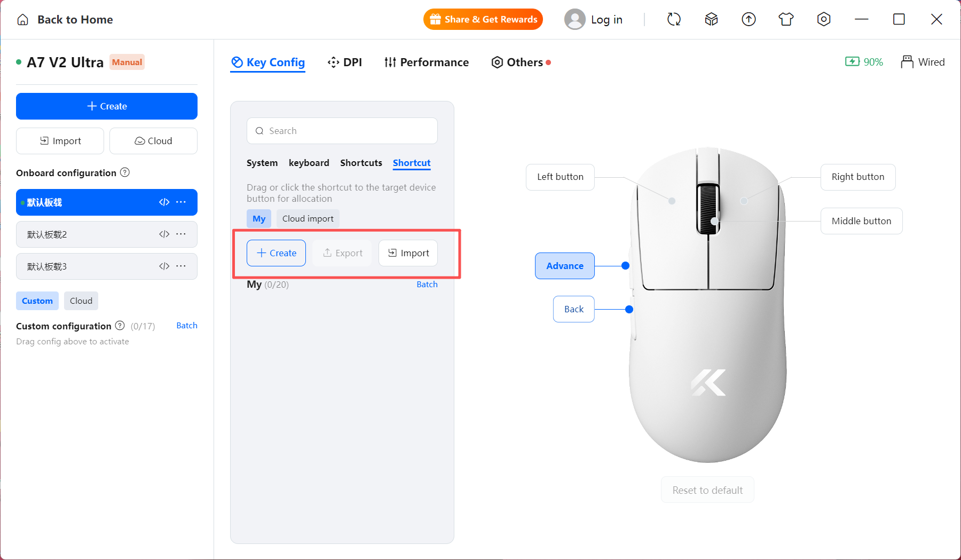
Task: Open the more options menu on 默认板载
Action: 181,202
